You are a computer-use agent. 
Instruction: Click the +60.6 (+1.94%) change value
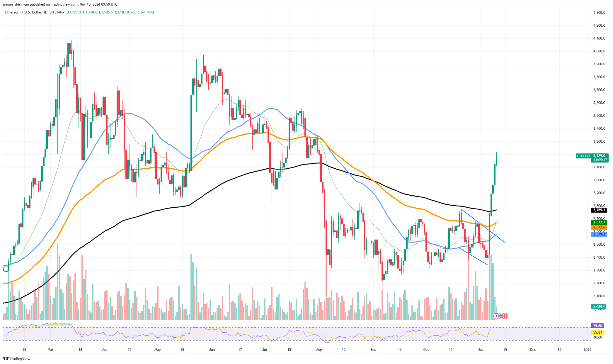tap(142, 12)
